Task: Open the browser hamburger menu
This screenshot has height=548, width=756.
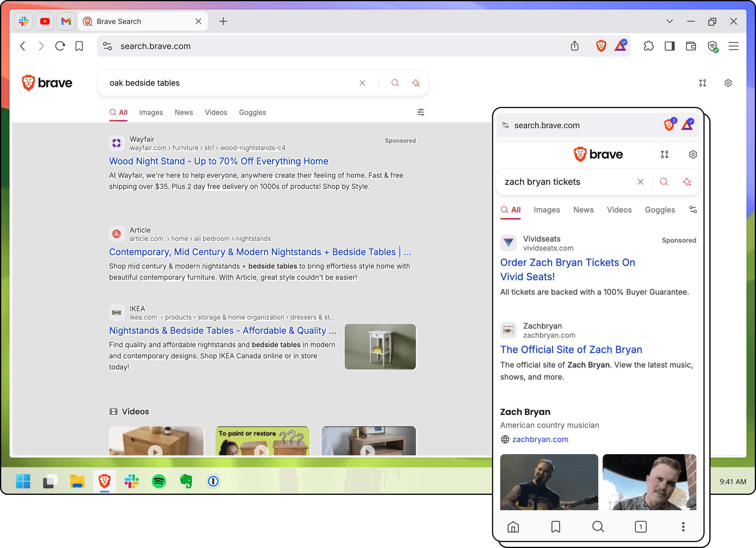Action: [x=734, y=46]
